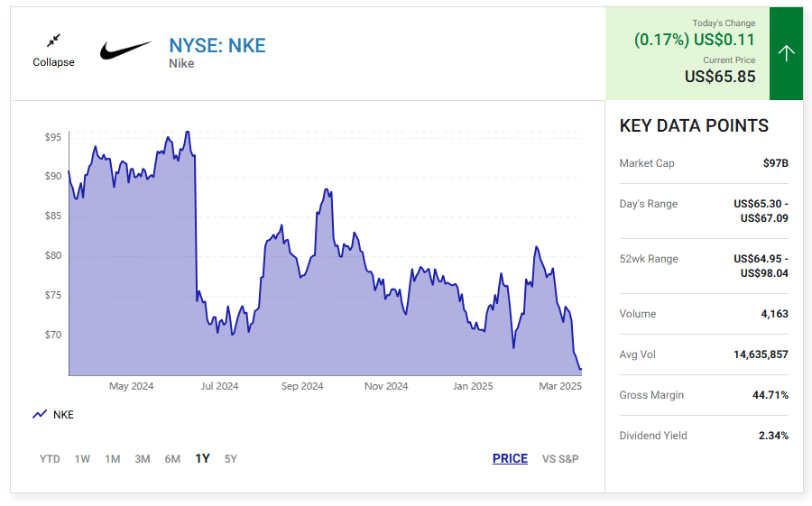Select the 5Y time range
Image resolution: width=812 pixels, height=506 pixels.
[x=230, y=459]
